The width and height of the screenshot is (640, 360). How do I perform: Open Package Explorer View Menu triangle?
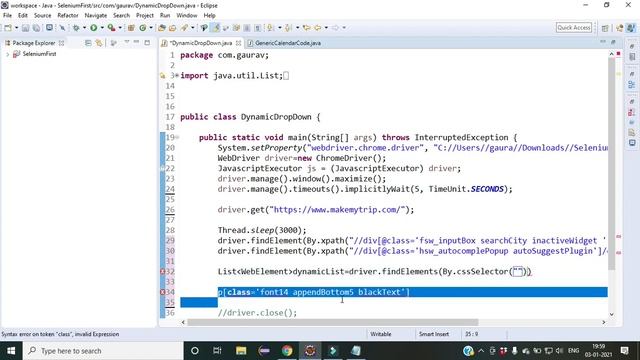[127, 42]
